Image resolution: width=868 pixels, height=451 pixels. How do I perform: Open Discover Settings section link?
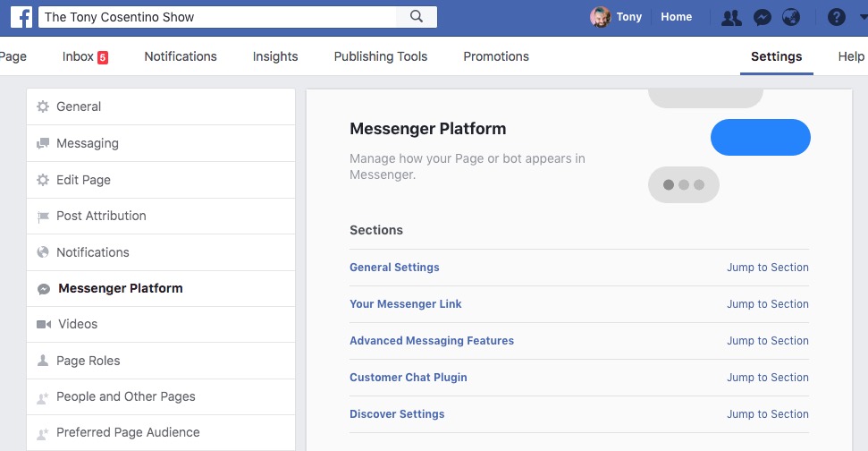(397, 414)
